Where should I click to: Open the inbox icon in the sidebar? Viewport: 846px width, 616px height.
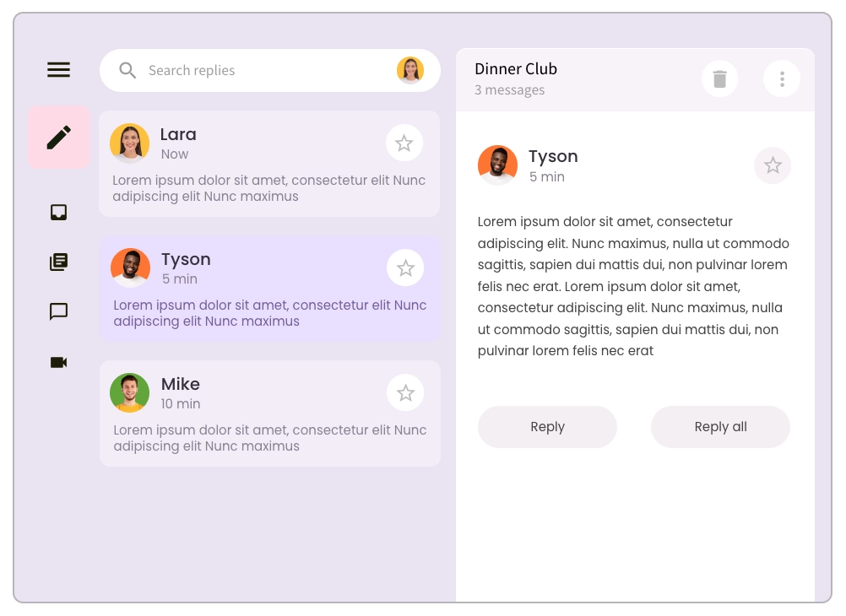pos(58,212)
